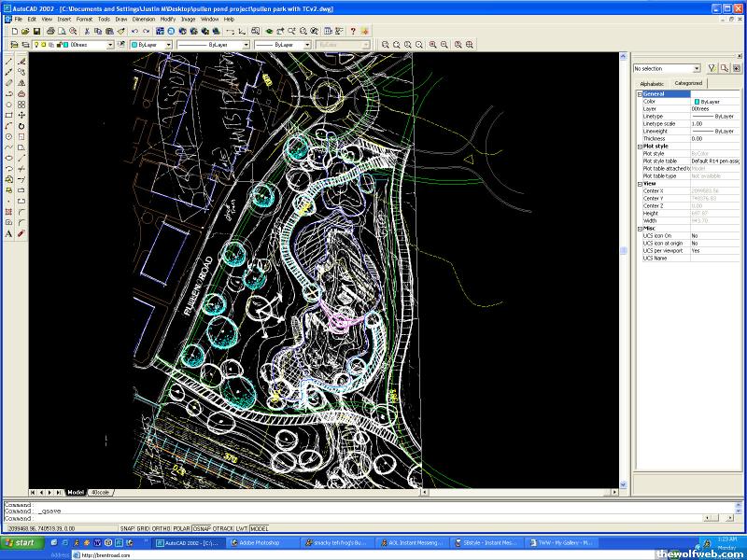747x560 pixels.
Task: Choose the Erase modify tool
Action: point(21,61)
